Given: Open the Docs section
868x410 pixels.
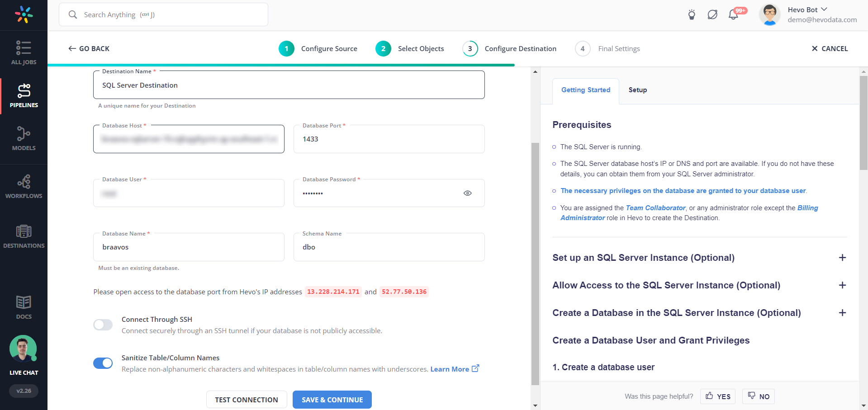Looking at the screenshot, I should [x=24, y=307].
